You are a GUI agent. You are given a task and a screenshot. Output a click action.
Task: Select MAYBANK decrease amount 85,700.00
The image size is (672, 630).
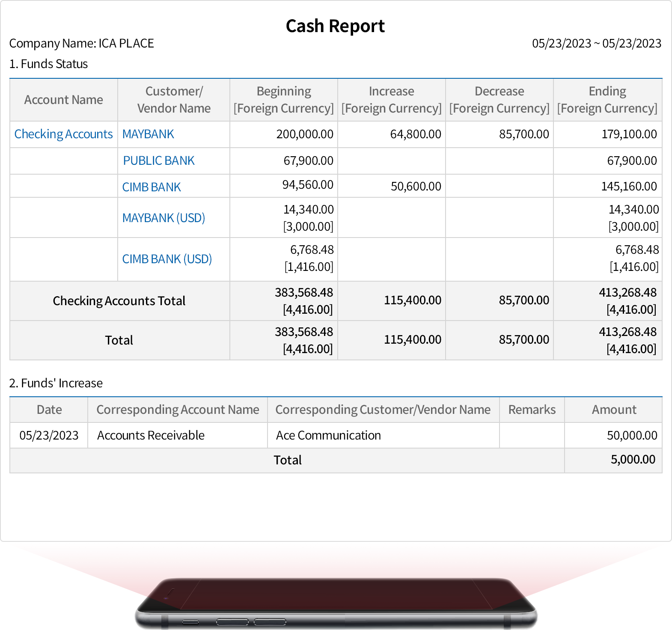click(523, 134)
